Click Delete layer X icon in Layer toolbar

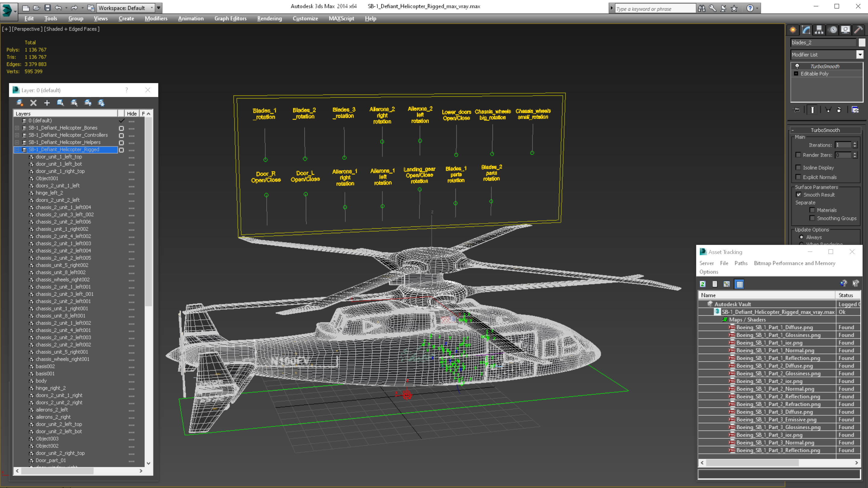33,103
